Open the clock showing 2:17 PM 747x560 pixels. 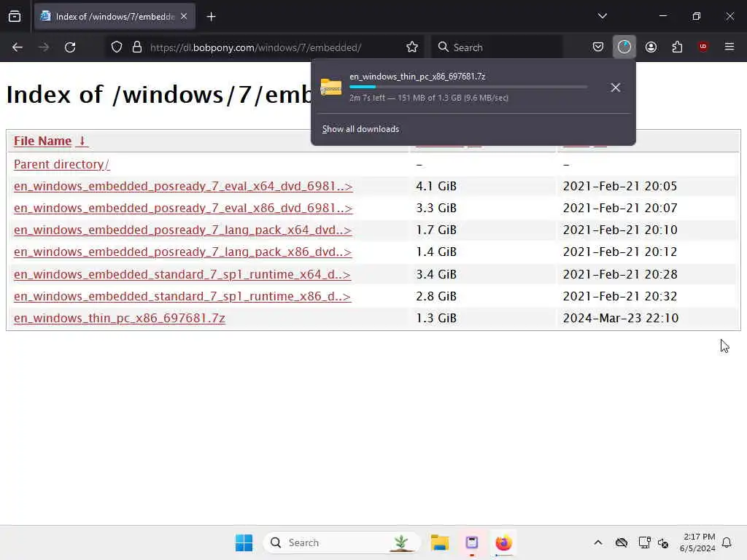coord(698,542)
